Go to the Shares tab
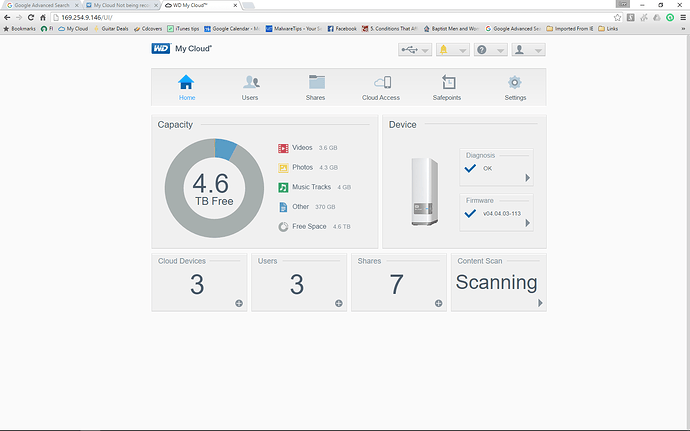The width and height of the screenshot is (690, 431). click(316, 87)
